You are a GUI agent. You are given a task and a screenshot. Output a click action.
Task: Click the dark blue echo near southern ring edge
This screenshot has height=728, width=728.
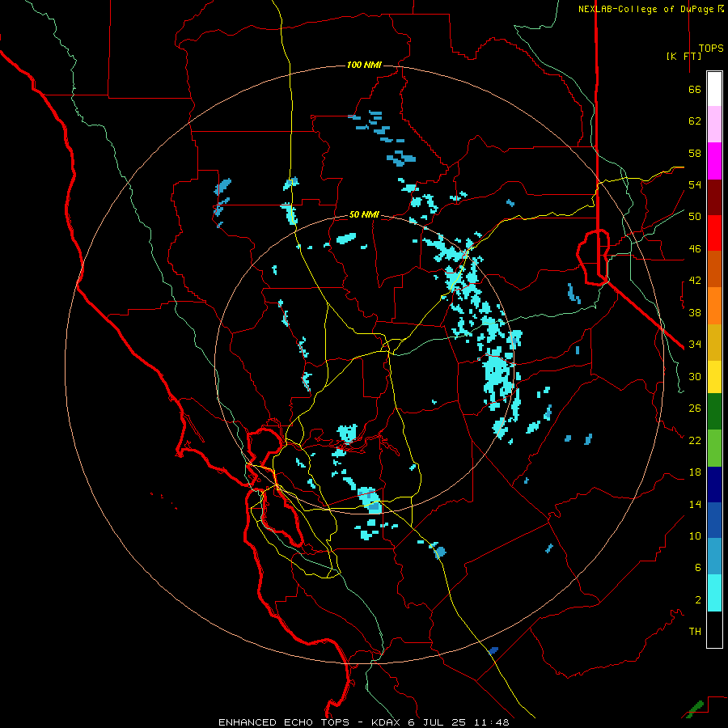coord(493,650)
